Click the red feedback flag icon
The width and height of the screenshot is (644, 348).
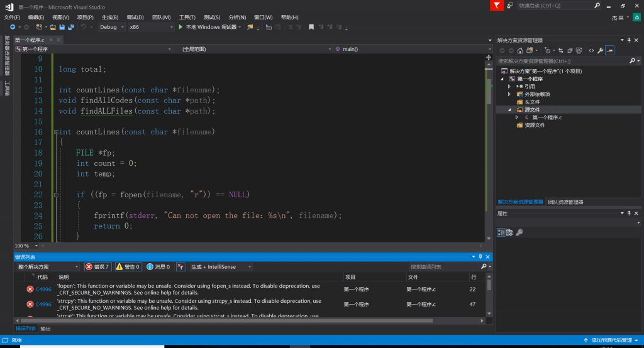(497, 5)
